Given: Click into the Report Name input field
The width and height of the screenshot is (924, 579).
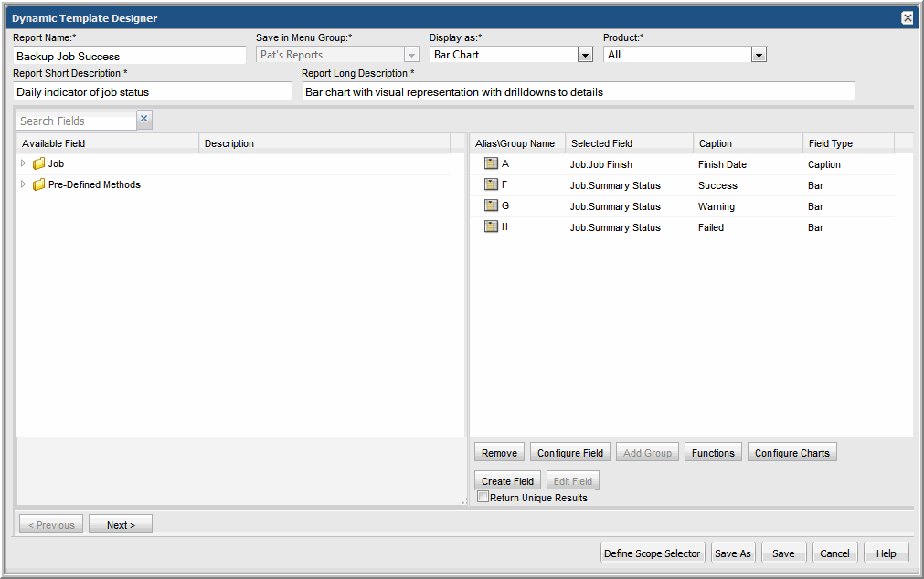Looking at the screenshot, I should point(130,56).
